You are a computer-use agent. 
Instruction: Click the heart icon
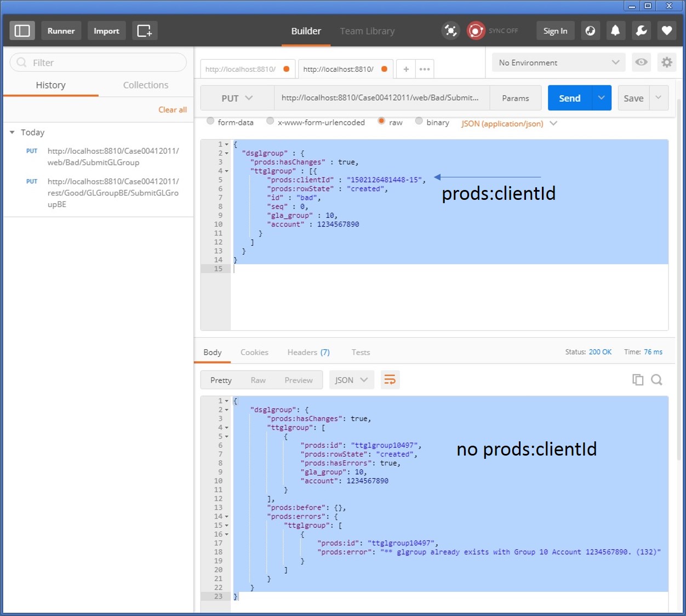tap(667, 31)
